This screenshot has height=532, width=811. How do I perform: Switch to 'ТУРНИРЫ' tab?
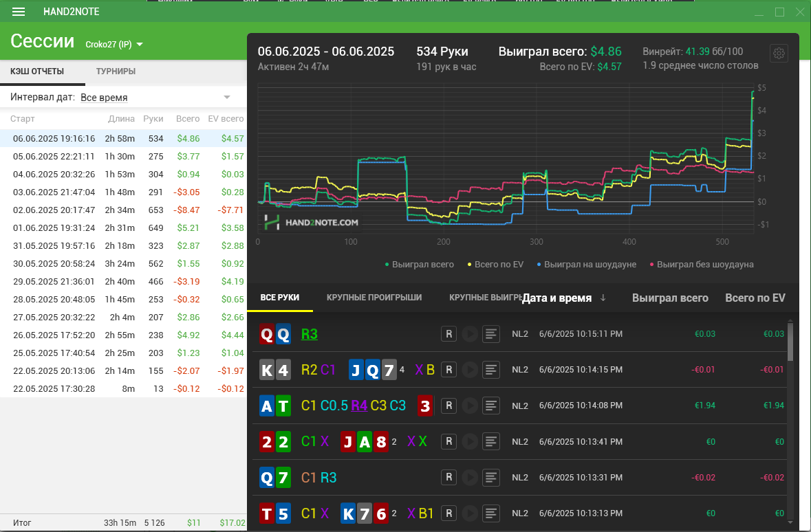tap(116, 71)
